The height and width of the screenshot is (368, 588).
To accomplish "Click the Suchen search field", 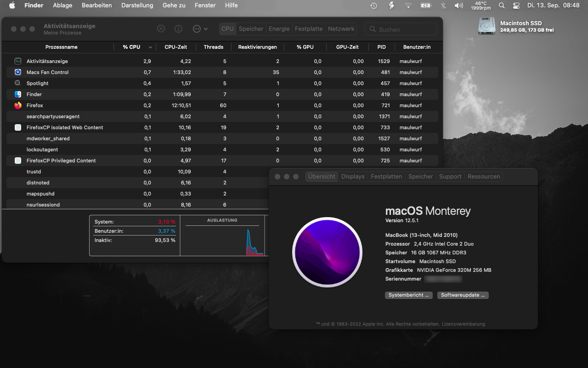I will click(x=401, y=29).
